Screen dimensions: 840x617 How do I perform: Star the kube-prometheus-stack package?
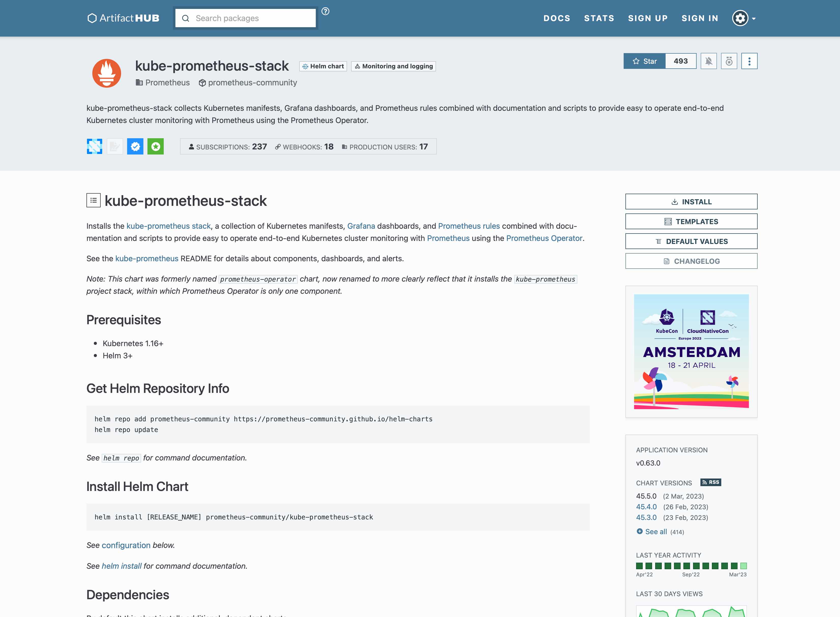click(644, 61)
